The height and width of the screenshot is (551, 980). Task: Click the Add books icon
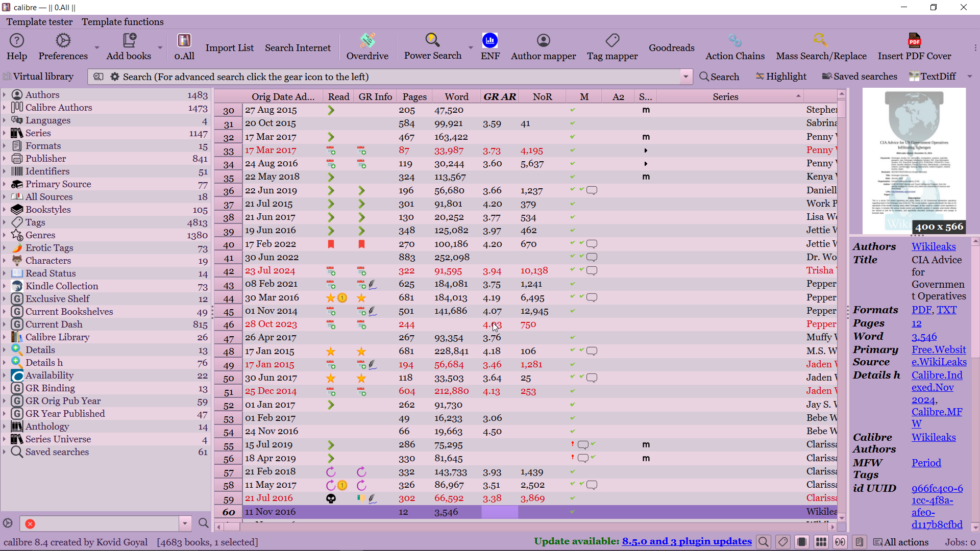(x=129, y=41)
